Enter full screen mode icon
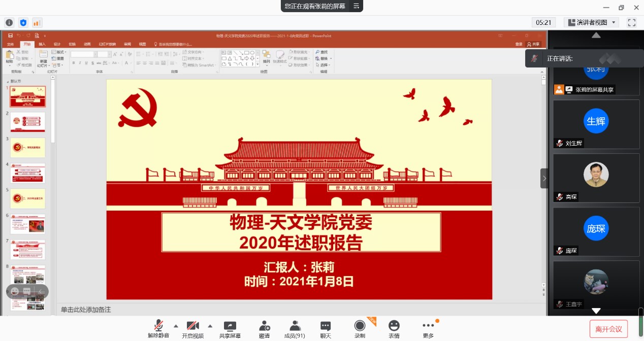 pyautogui.click(x=632, y=22)
